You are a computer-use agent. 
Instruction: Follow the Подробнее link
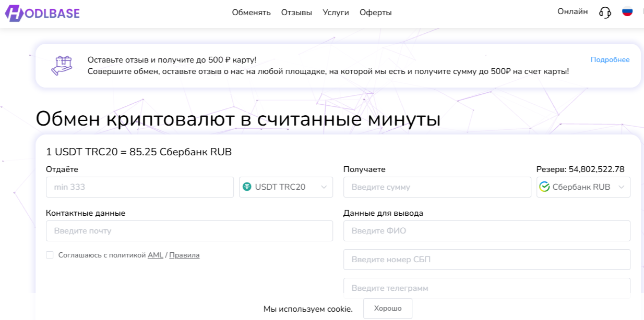click(610, 59)
